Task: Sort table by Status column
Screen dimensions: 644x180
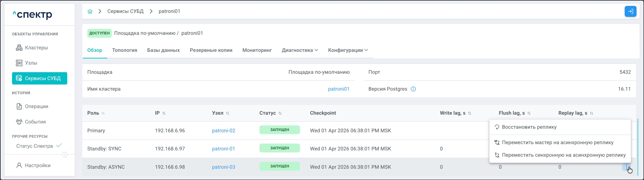Action: point(280,113)
